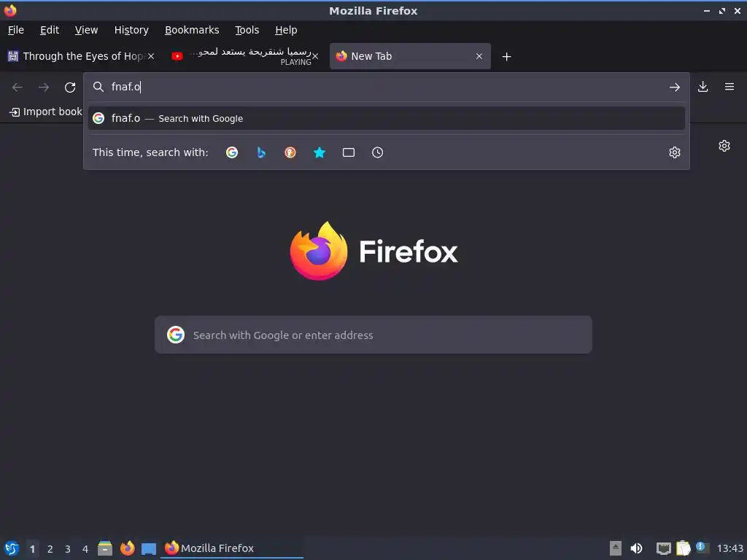The image size is (747, 560).
Task: Launch the file manager from the taskbar
Action: 105,548
